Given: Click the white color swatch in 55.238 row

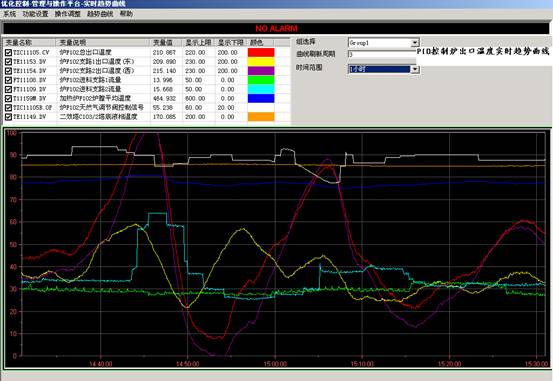Looking at the screenshot, I should point(261,108).
